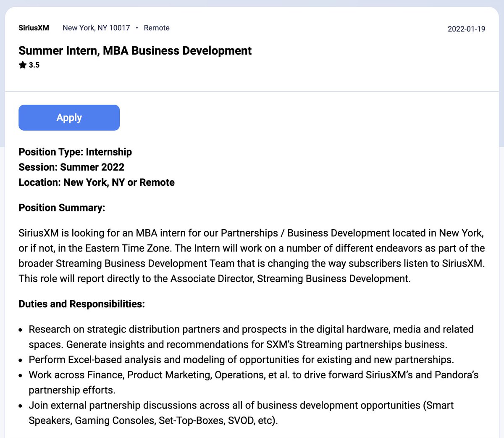Click the Session: Summer 2022 text

(71, 167)
